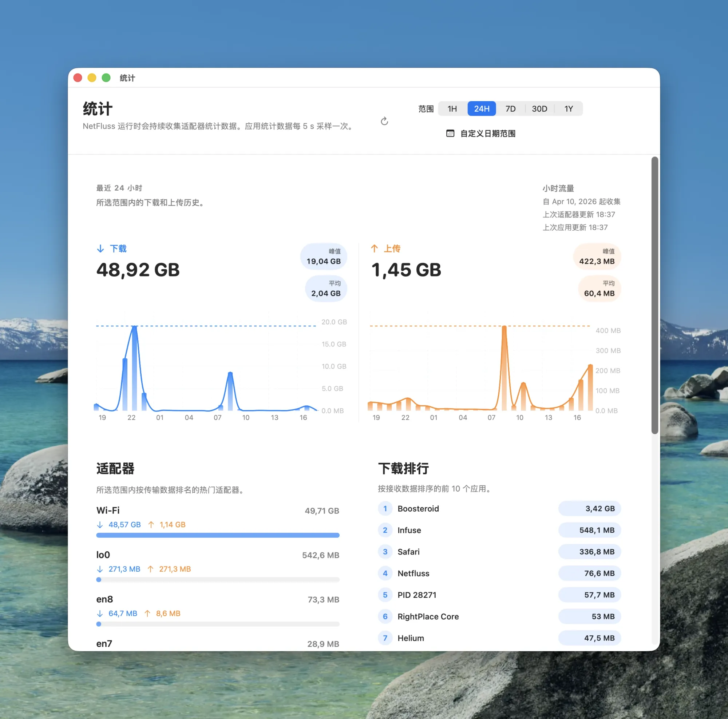The image size is (728, 719).
Task: Choose the 30D range option
Action: tap(539, 109)
